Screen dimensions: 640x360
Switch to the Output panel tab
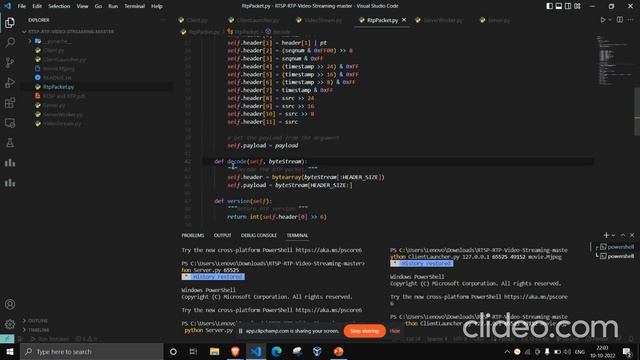222,236
